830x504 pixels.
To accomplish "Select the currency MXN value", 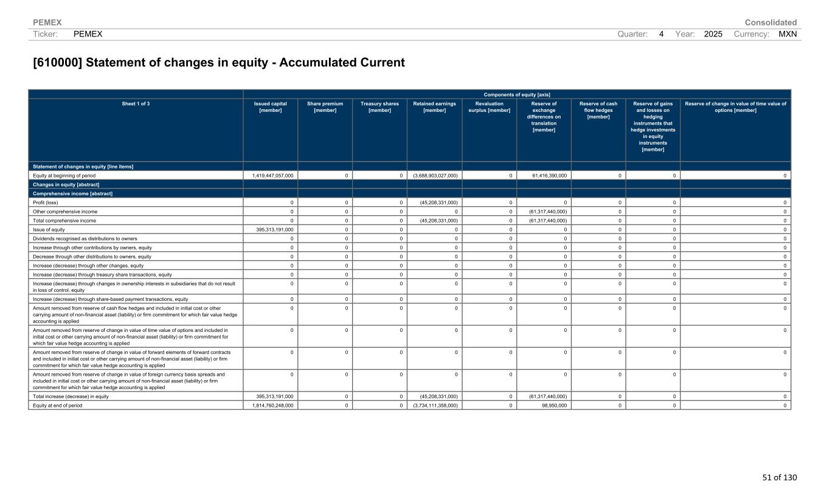I will tap(787, 35).
